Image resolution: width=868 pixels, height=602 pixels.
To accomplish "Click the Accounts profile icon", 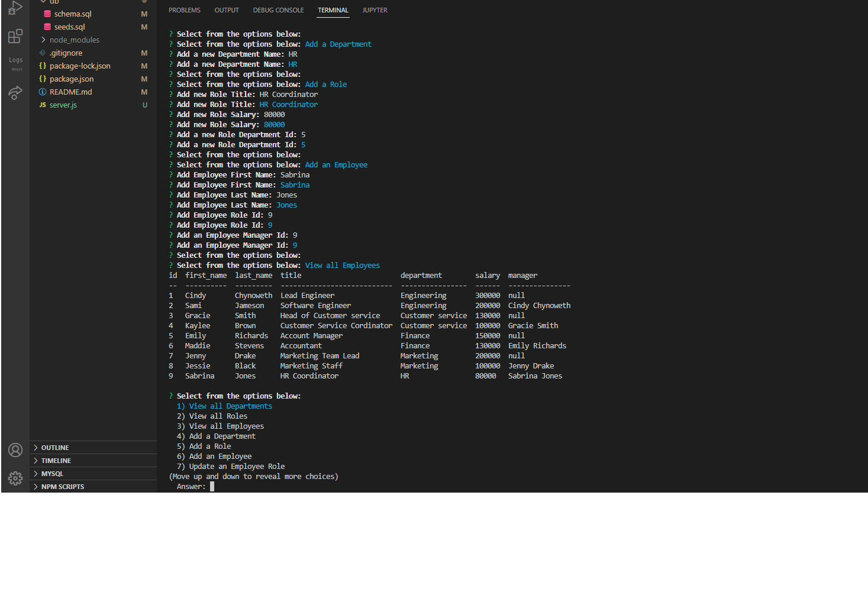I will point(15,450).
